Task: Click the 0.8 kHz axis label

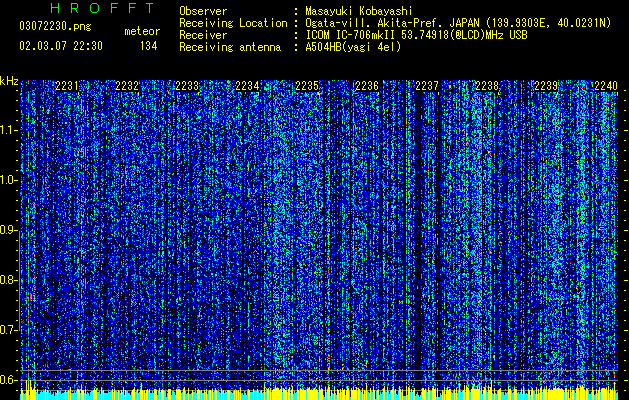Action: point(9,280)
